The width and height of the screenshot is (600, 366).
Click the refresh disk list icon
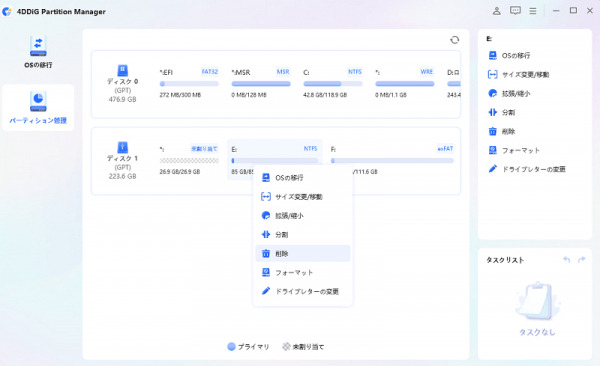[x=454, y=40]
